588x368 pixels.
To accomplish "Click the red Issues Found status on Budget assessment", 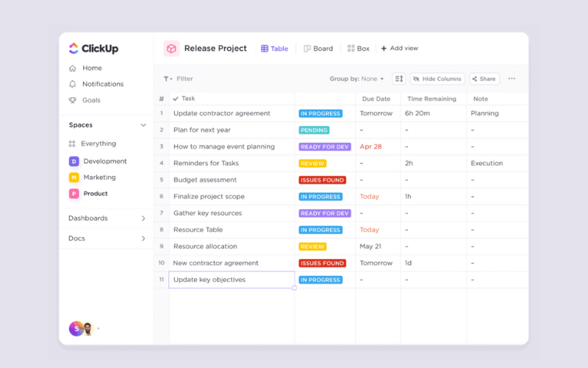I will pos(322,180).
